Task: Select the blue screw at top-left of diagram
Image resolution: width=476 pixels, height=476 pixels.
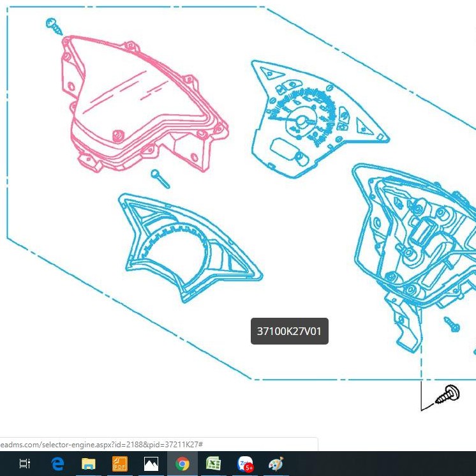Action: pos(54,26)
